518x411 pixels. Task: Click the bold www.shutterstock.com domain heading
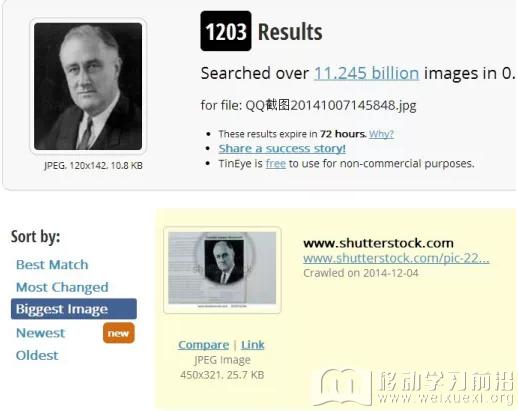[378, 243]
